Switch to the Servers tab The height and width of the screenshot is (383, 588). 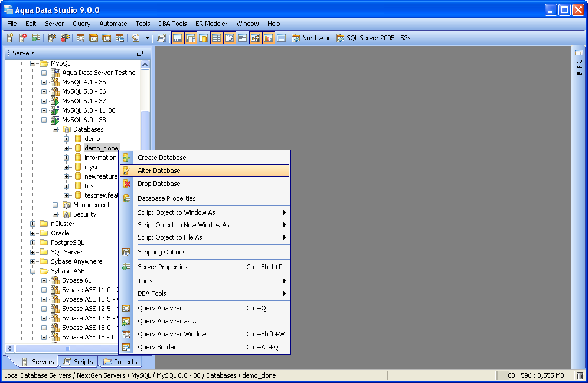pos(38,362)
